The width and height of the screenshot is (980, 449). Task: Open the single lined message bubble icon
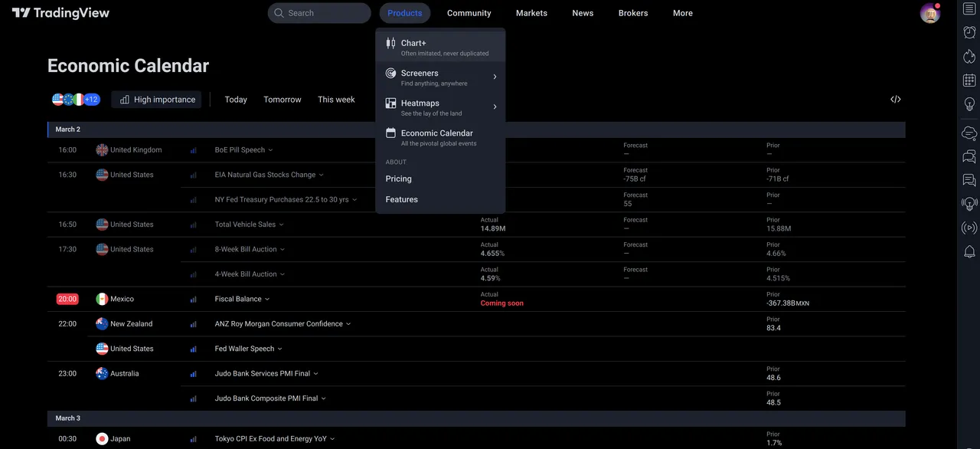(969, 180)
